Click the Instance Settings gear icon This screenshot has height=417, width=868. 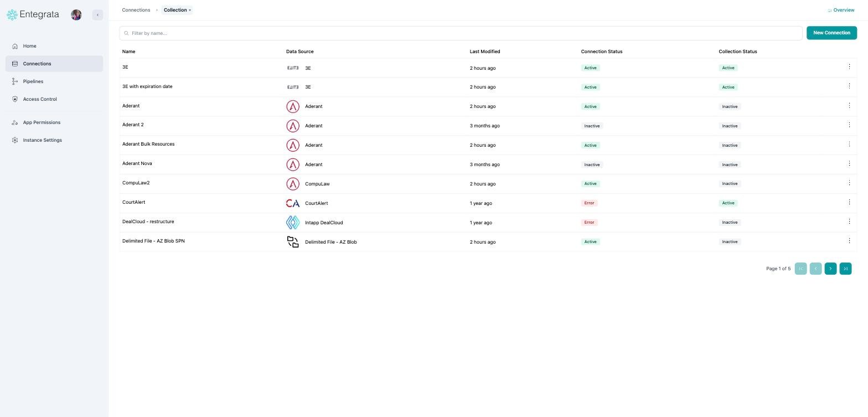click(x=15, y=140)
